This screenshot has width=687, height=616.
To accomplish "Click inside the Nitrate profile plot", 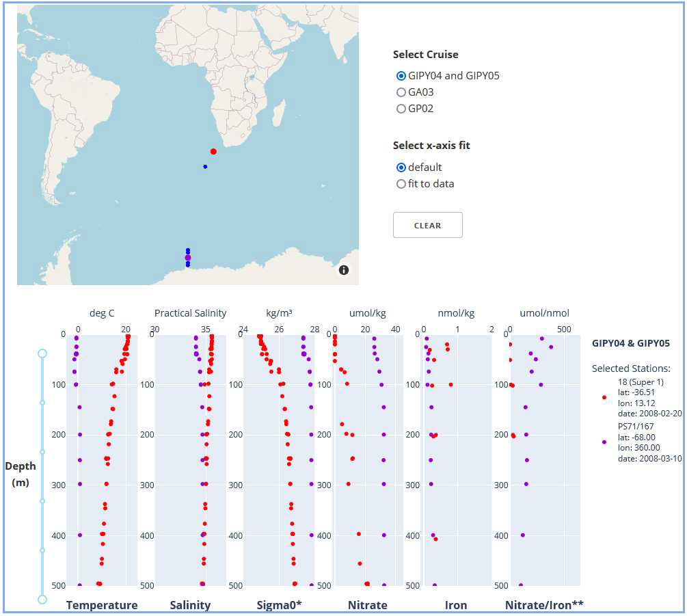I will click(368, 460).
